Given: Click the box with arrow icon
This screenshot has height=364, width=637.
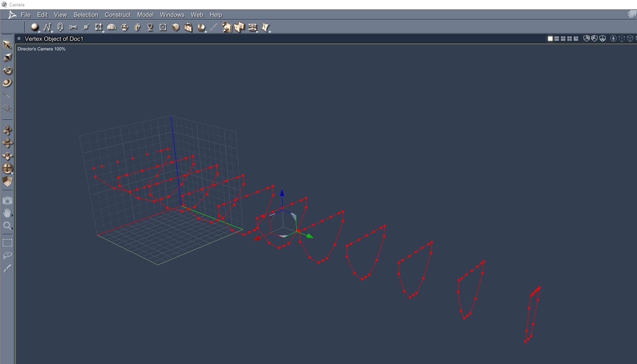Looking at the screenshot, I should (x=188, y=27).
